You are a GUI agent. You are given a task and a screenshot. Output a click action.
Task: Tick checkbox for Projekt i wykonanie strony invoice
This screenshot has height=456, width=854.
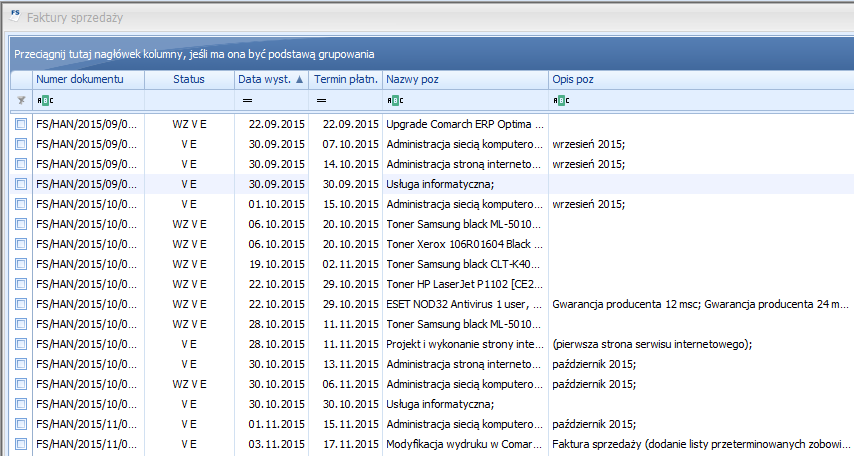[x=21, y=344]
